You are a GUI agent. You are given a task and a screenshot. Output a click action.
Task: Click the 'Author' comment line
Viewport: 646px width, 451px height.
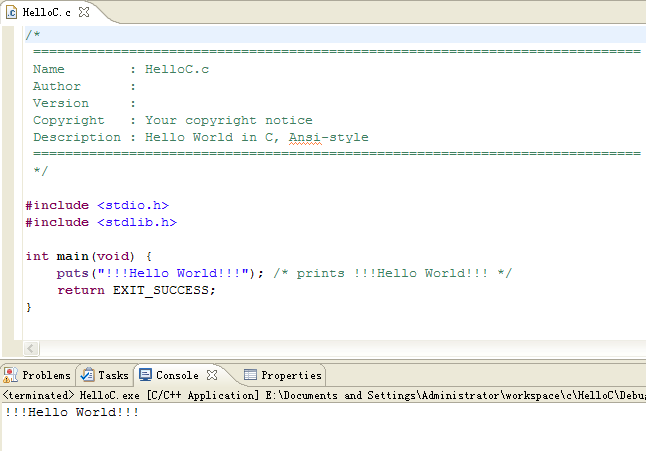[84, 86]
